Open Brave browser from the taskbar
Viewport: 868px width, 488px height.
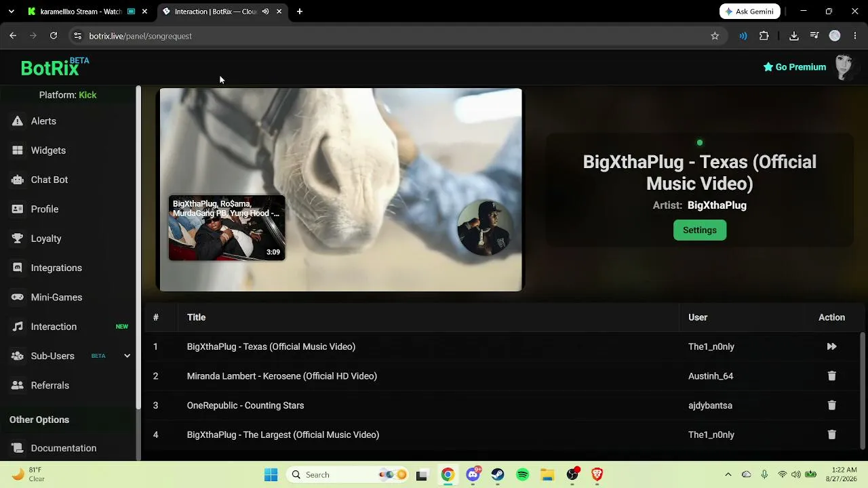coord(597,474)
